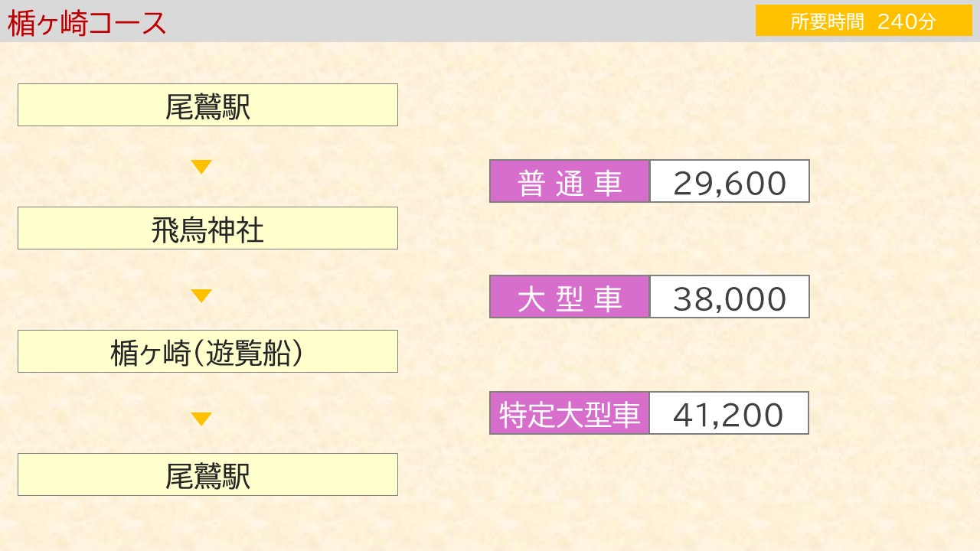Select the 所要時間 240分 orange badge
The height and width of the screenshot is (551, 980).
click(x=864, y=21)
